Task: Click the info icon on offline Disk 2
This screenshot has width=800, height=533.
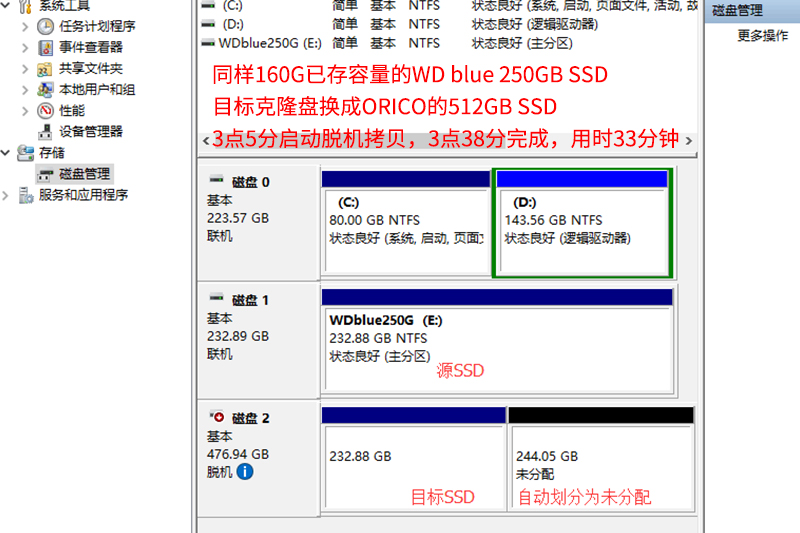Action: pos(245,472)
